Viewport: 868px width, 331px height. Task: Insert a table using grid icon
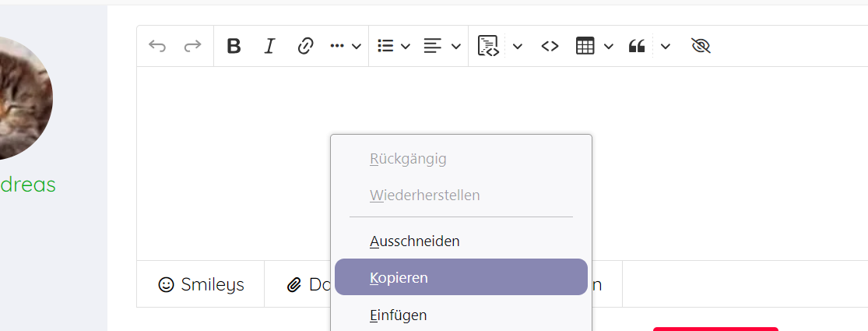(585, 46)
